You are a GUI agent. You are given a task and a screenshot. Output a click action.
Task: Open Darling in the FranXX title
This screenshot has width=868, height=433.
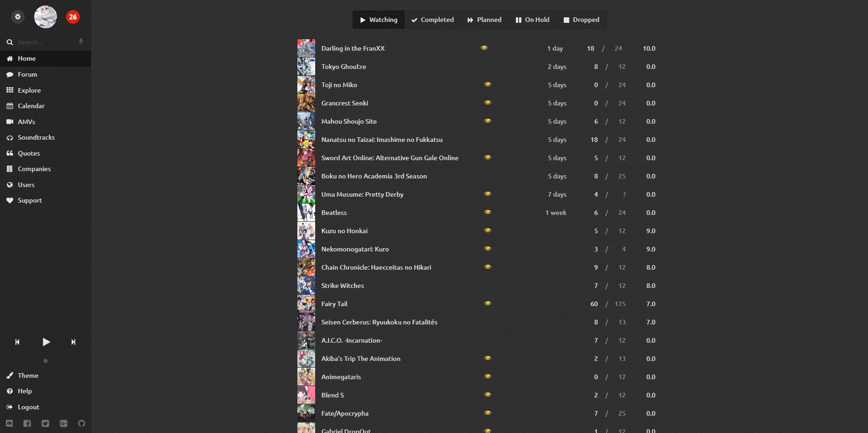pos(353,48)
